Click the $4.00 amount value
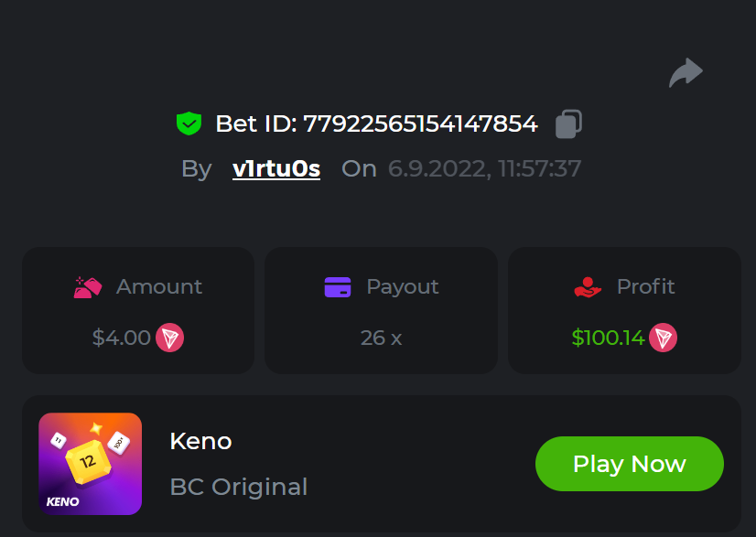This screenshot has width=756, height=537. (122, 338)
